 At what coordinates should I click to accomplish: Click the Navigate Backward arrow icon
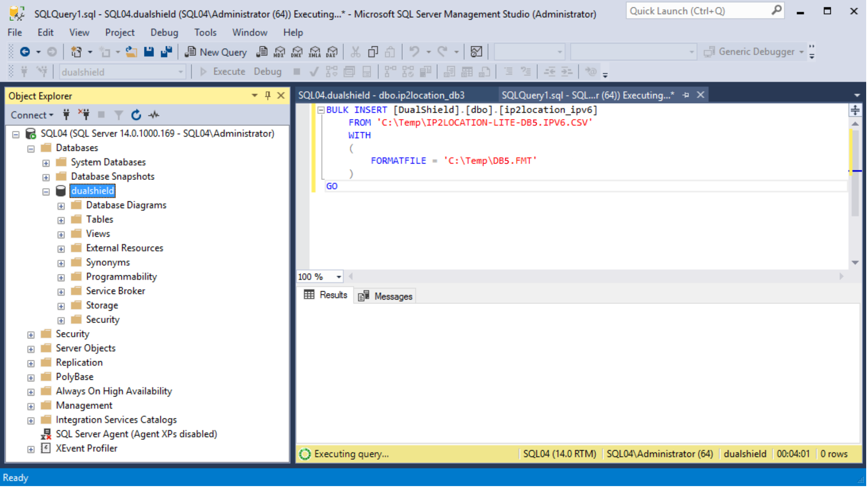(x=25, y=52)
